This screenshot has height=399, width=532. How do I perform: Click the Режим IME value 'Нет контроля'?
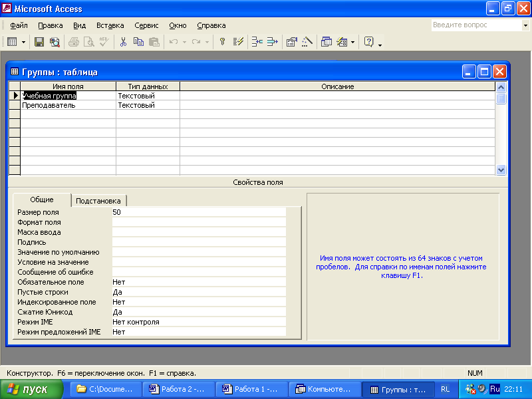tap(199, 322)
